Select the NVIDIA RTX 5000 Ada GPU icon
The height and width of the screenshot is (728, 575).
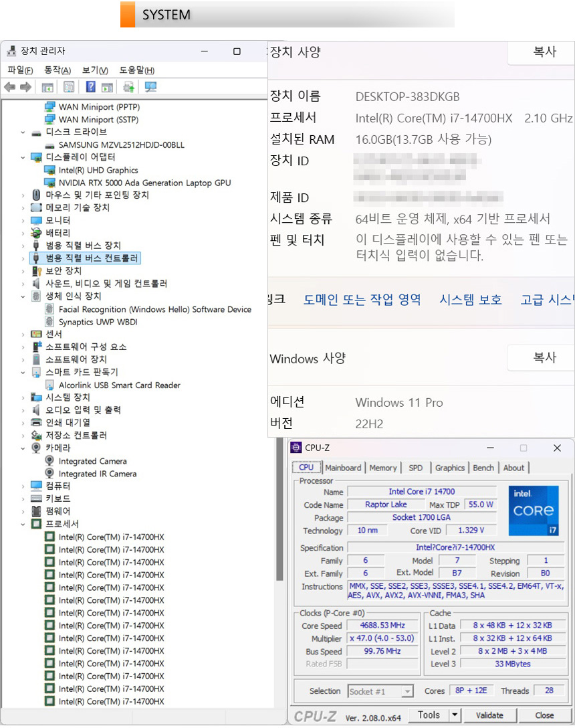(x=49, y=183)
